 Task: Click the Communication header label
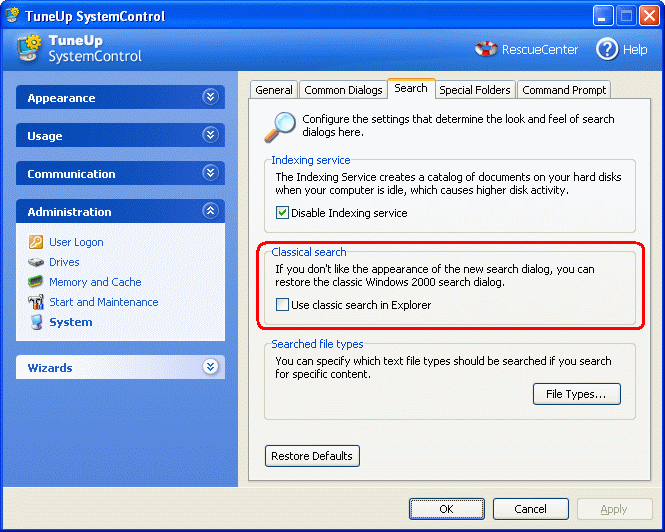click(x=71, y=174)
